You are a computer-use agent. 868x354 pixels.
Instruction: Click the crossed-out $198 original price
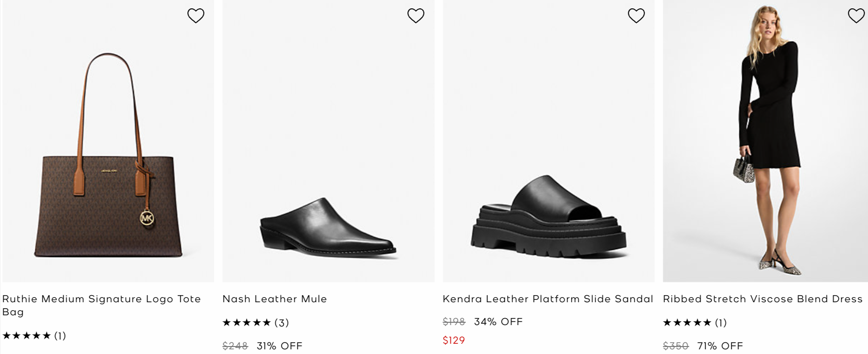[454, 322]
